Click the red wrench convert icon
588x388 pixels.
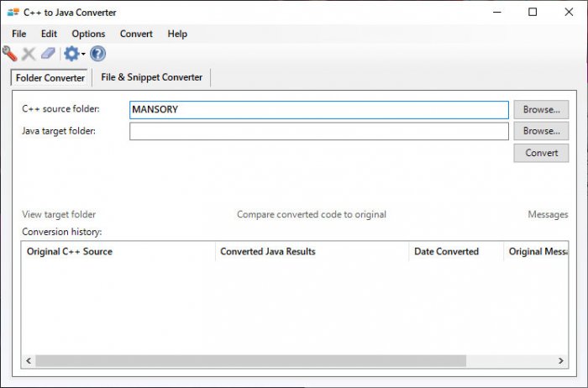(x=10, y=54)
